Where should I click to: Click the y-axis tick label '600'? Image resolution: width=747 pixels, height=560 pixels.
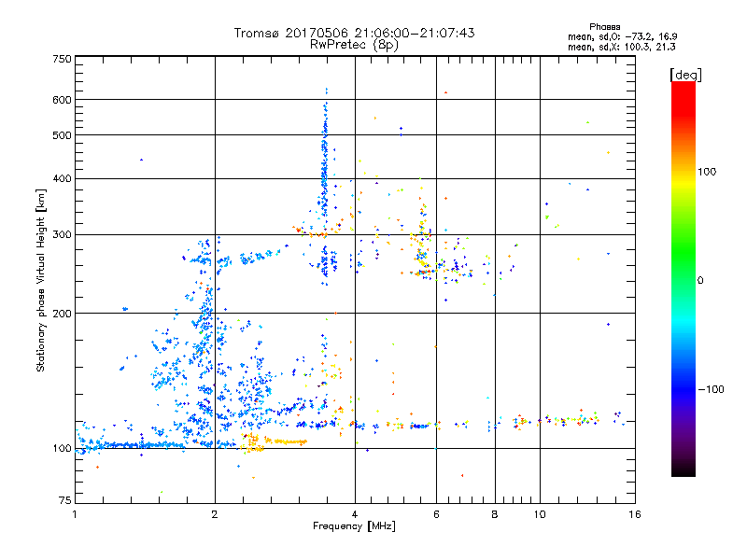click(x=62, y=100)
